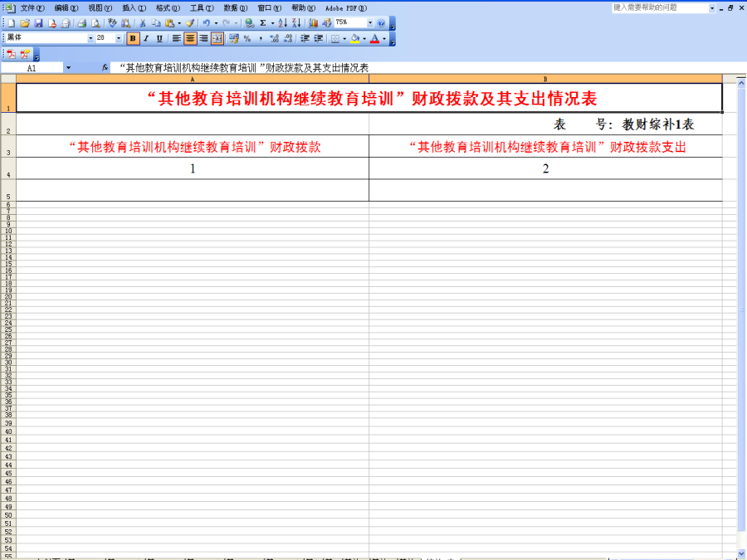Image resolution: width=747 pixels, height=560 pixels.
Task: Open Print Preview from toolbar
Action: (x=95, y=23)
